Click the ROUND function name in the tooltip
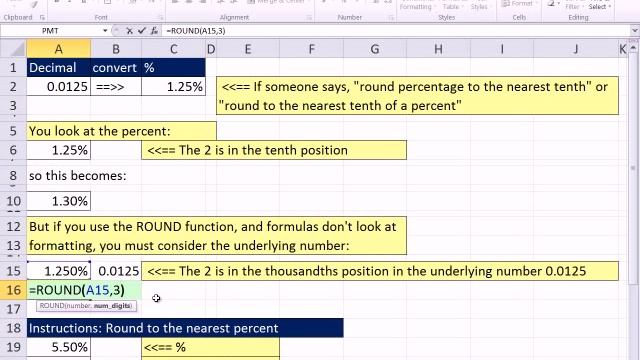This screenshot has width=640, height=360. point(52,306)
